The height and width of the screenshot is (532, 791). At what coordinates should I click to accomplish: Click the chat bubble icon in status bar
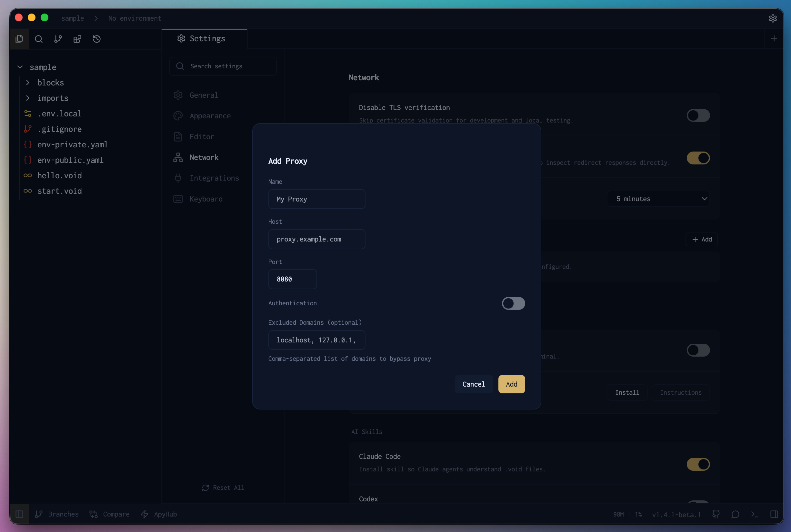point(735,514)
